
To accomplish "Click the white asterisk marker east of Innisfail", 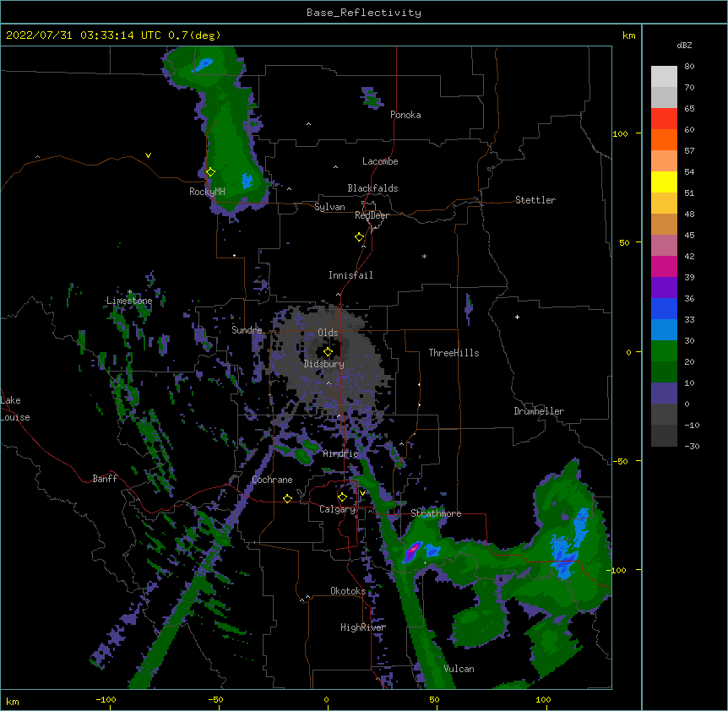I will point(424,256).
